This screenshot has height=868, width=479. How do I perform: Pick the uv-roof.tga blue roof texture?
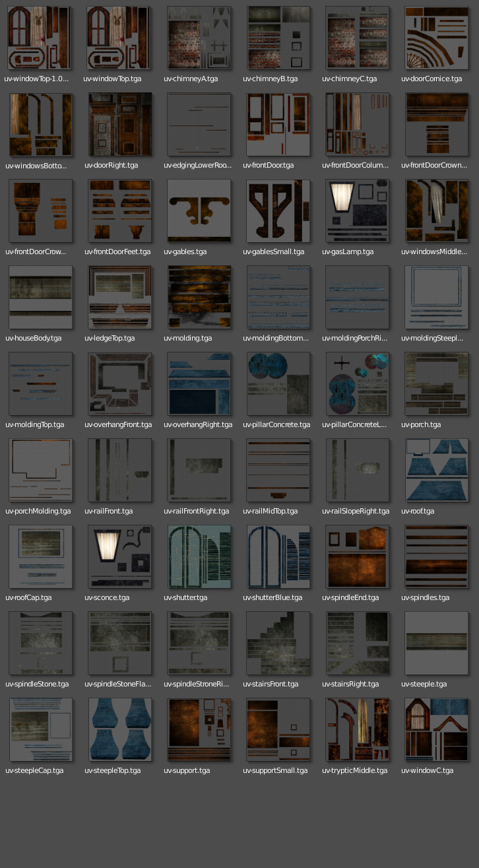click(436, 471)
